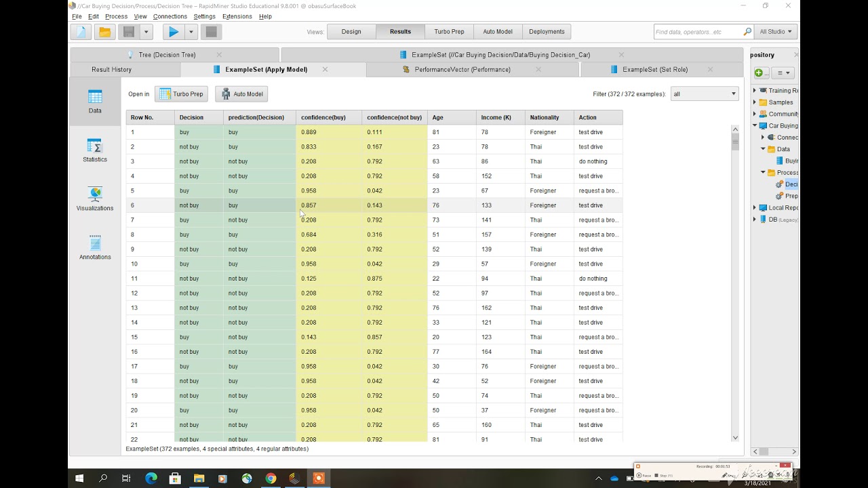Open File Explorer from the taskbar
The width and height of the screenshot is (868, 488).
pos(199,479)
